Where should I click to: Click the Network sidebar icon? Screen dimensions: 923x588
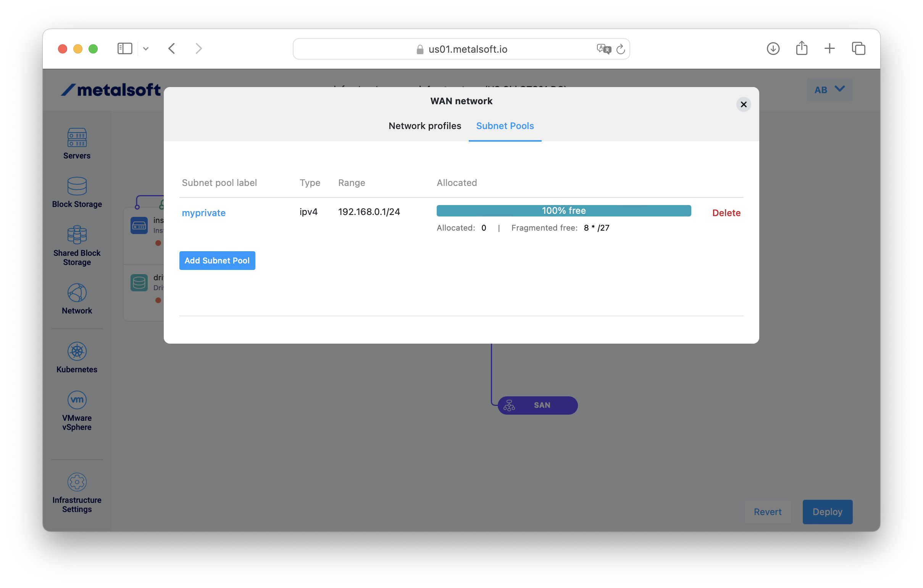pos(77,293)
